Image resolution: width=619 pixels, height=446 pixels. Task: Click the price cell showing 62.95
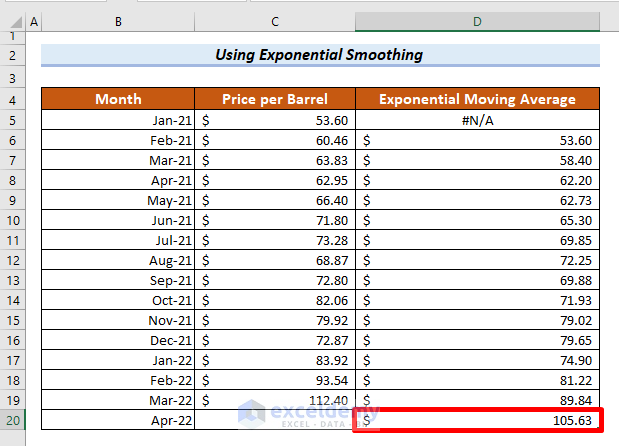click(275, 180)
